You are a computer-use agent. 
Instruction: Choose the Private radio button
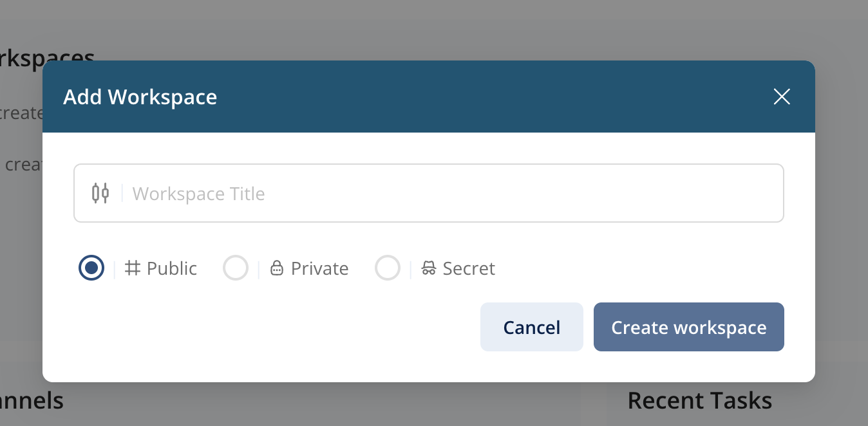point(236,268)
